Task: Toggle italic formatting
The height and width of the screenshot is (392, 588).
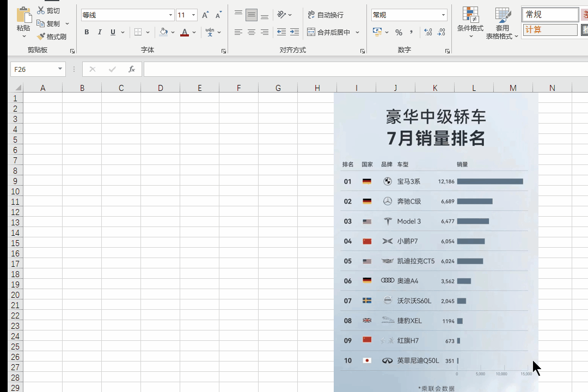Action: 100,32
